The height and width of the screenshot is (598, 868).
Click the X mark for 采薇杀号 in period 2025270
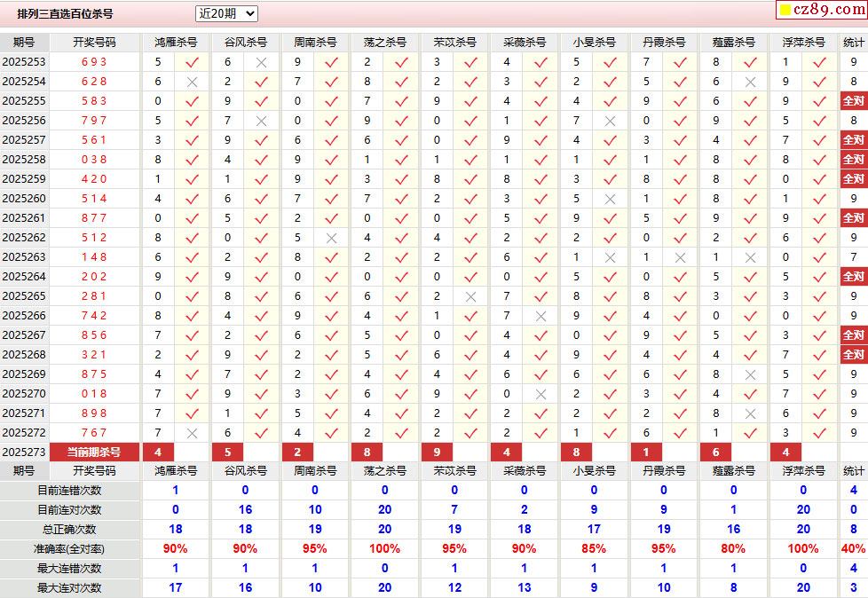coord(541,394)
